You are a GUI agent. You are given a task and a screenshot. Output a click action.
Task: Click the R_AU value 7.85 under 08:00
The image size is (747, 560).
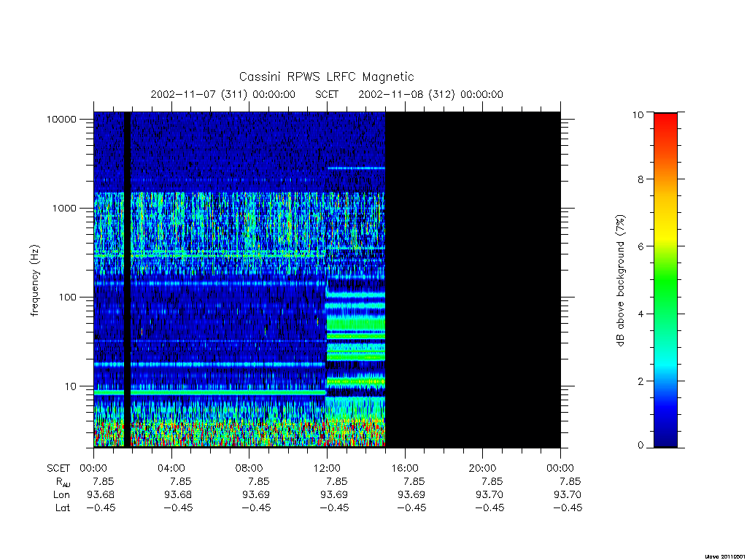(x=259, y=481)
